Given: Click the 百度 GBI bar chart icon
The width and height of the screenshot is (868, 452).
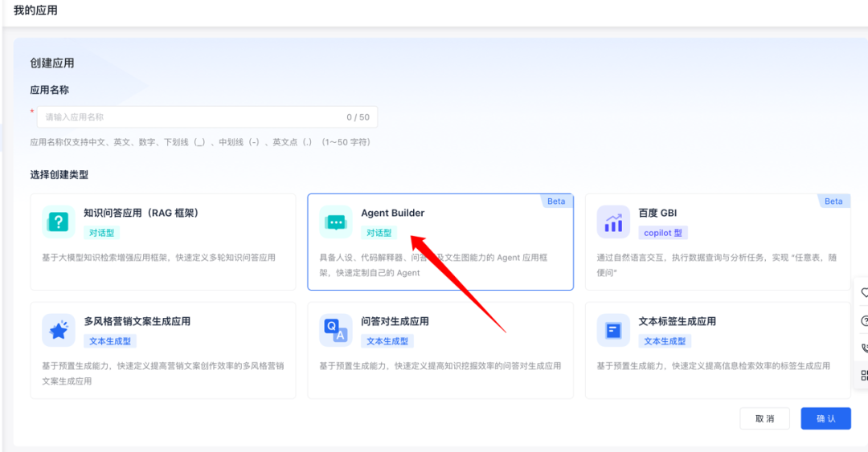Looking at the screenshot, I should 612,222.
